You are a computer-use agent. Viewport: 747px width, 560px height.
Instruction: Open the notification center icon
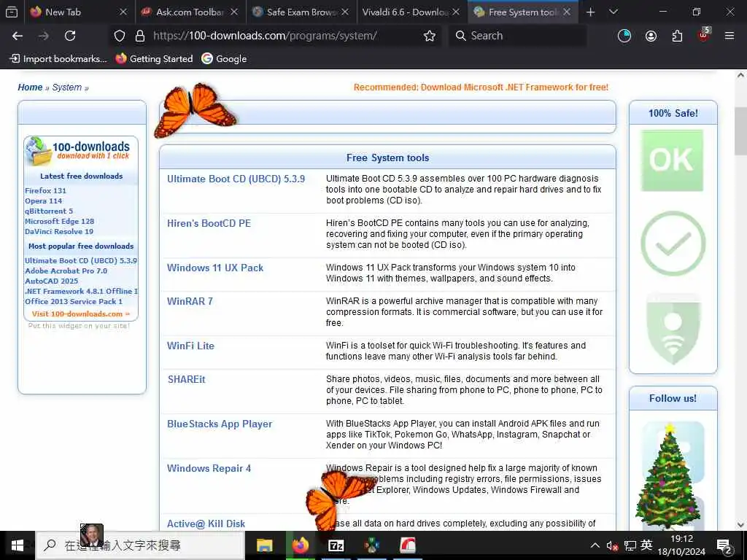pos(724,547)
